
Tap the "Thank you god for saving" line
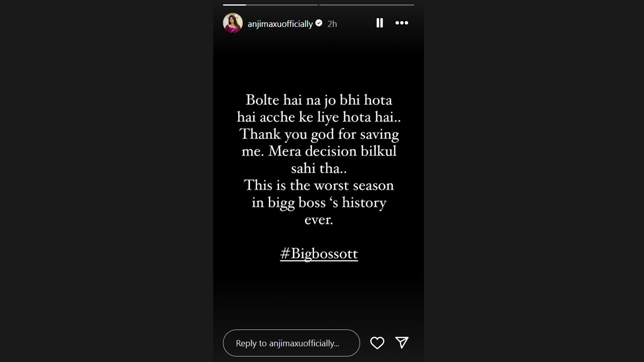319,135
